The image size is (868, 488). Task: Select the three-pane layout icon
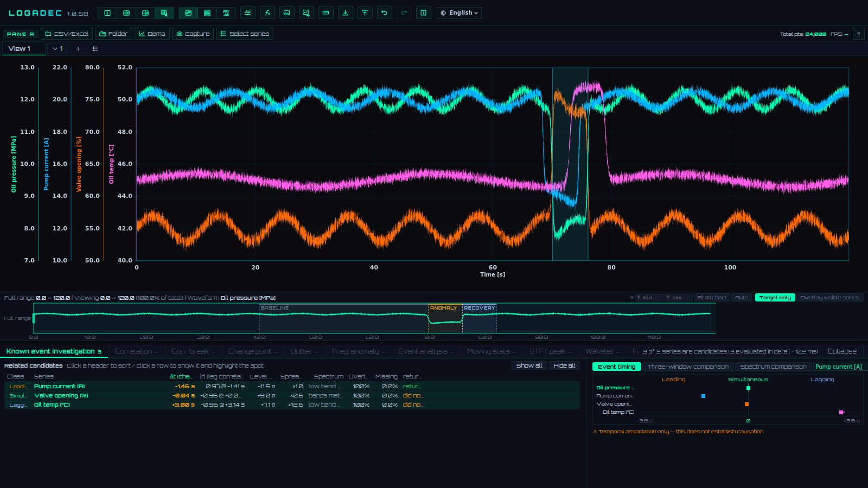pyautogui.click(x=145, y=13)
